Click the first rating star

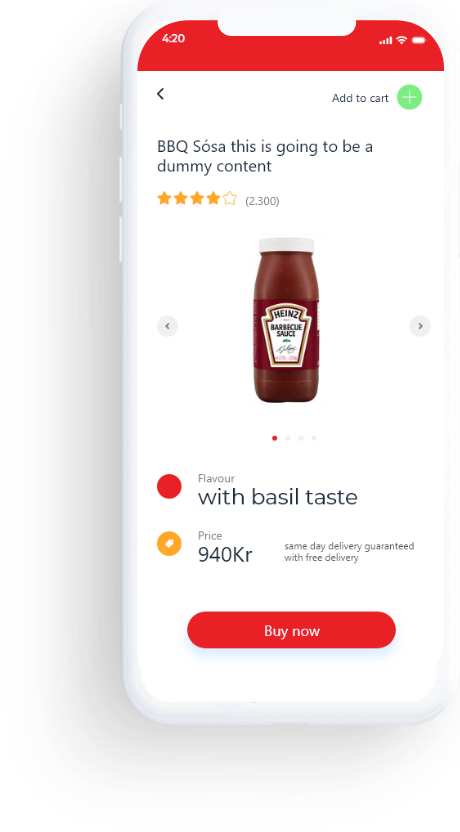(164, 198)
